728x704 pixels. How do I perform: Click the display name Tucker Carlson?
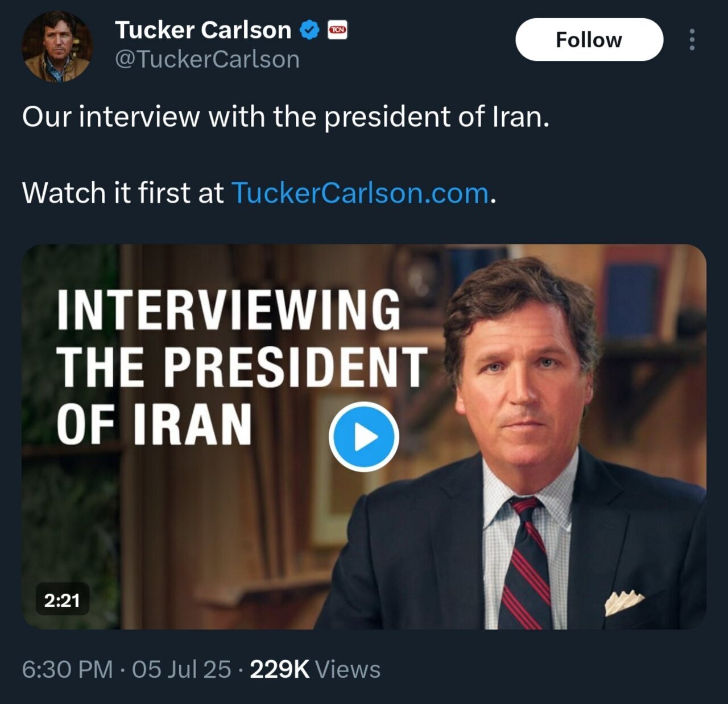tap(203, 30)
